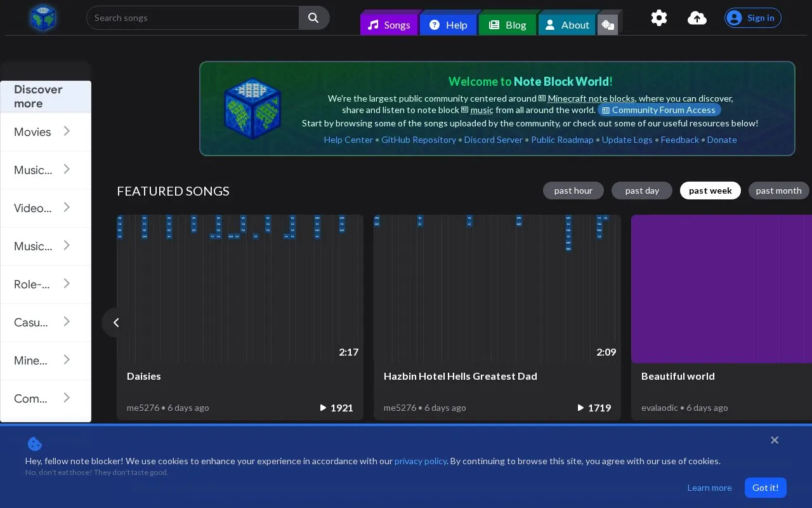The width and height of the screenshot is (812, 508).
Task: Click the Community Forum Access badge
Action: (659, 110)
